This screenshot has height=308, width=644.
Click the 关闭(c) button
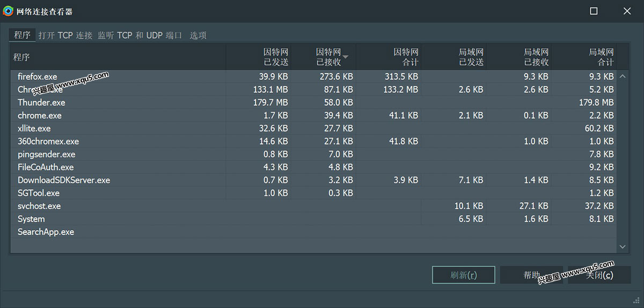pos(599,275)
